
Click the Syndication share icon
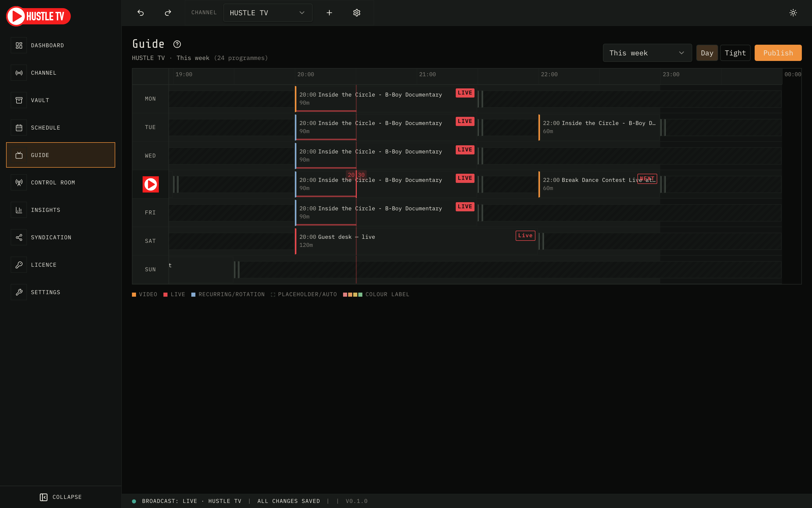(19, 237)
